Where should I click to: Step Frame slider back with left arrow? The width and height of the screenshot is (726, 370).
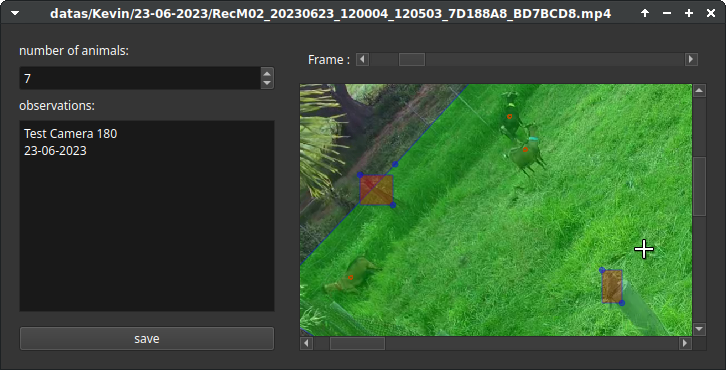coord(363,59)
